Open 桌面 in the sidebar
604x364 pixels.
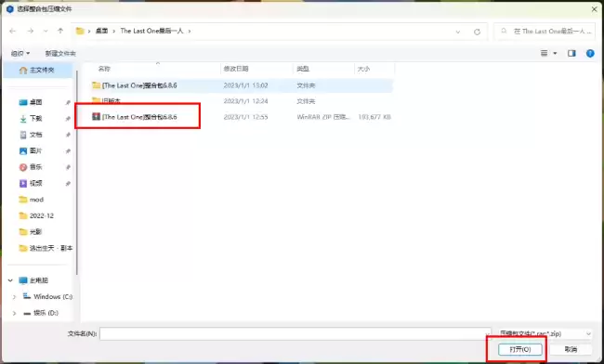(x=35, y=102)
